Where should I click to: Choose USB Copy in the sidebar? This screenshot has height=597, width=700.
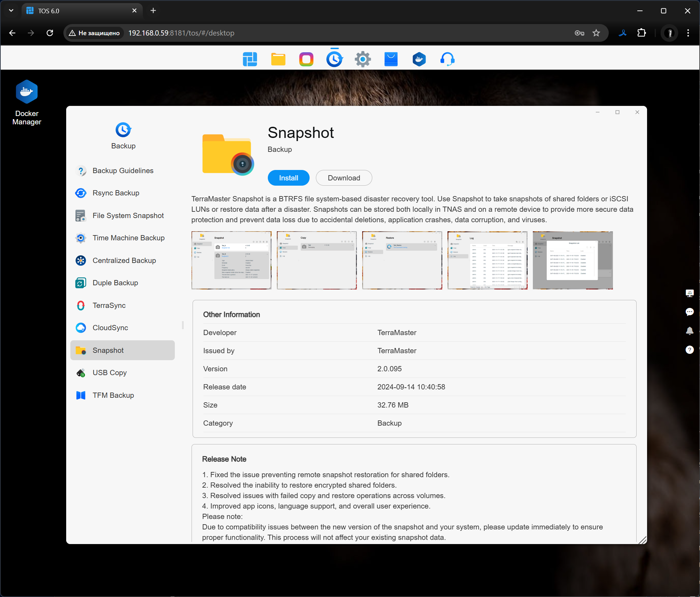pyautogui.click(x=109, y=373)
